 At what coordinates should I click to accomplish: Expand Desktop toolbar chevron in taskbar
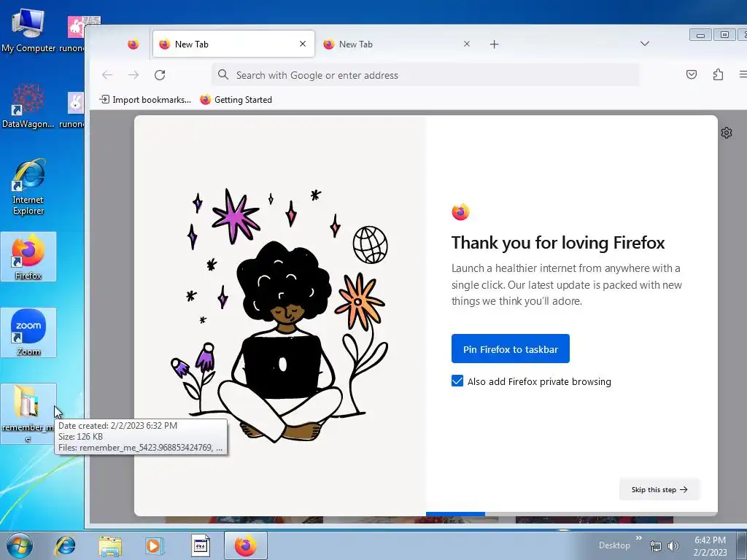(x=639, y=537)
